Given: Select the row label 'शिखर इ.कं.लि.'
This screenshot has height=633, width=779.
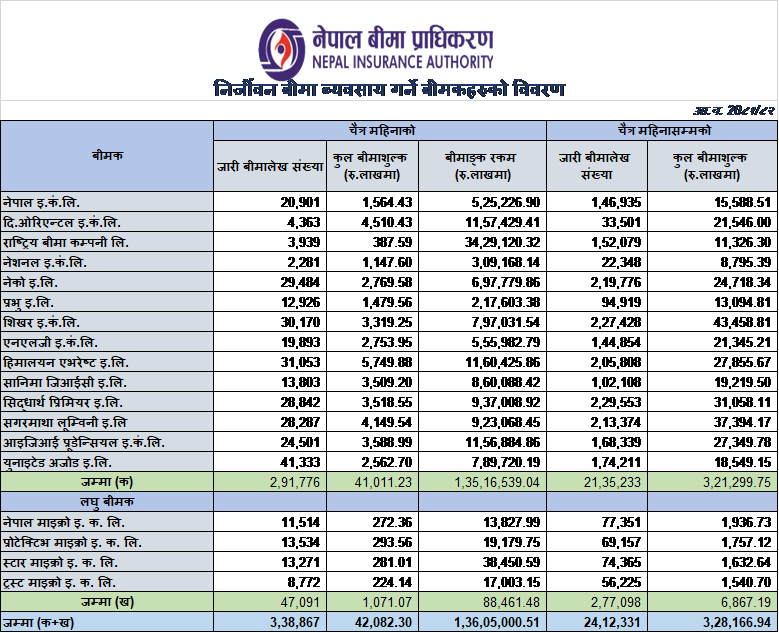Looking at the screenshot, I should (x=41, y=322).
